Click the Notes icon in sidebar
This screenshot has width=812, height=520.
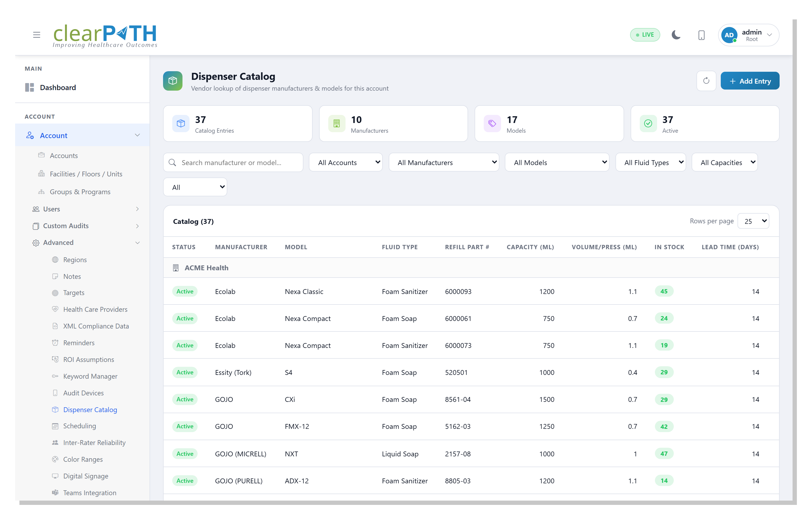pyautogui.click(x=55, y=276)
